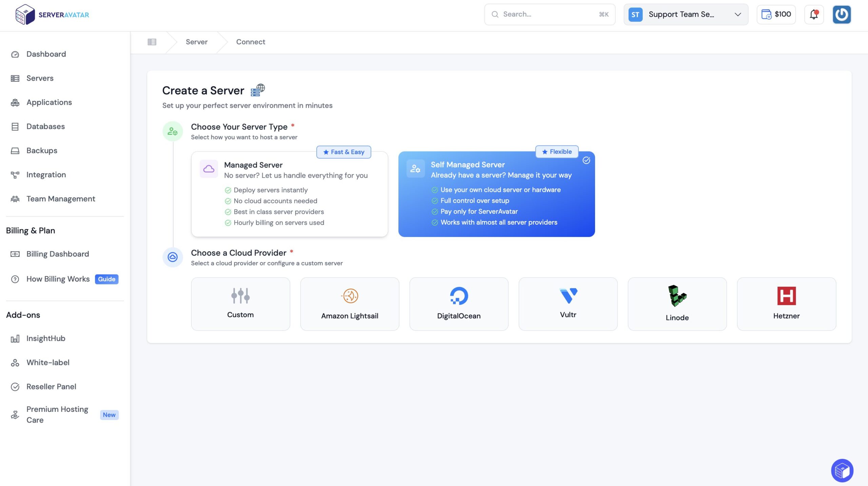Click the server list breadcrumb icon
This screenshot has height=486, width=868.
[152, 42]
